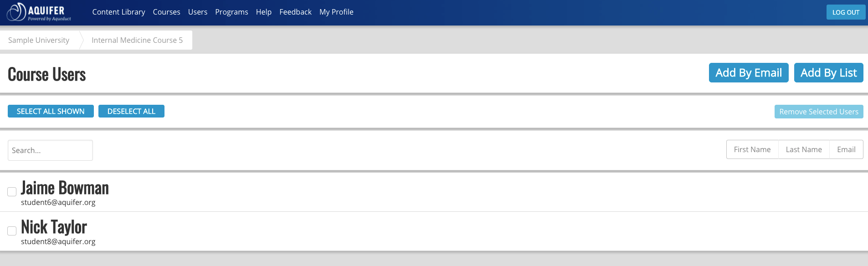Click the Aquifer logo icon
This screenshot has width=868, height=266.
click(16, 12)
